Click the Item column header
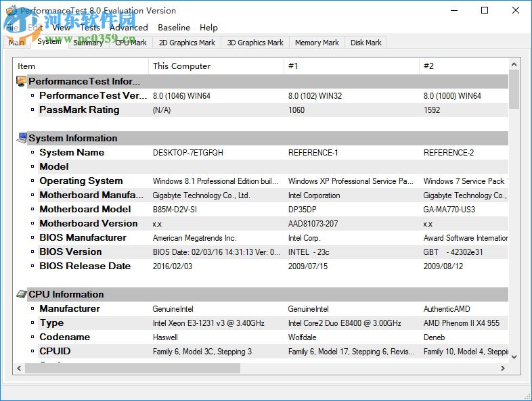532x401 pixels. pos(81,66)
